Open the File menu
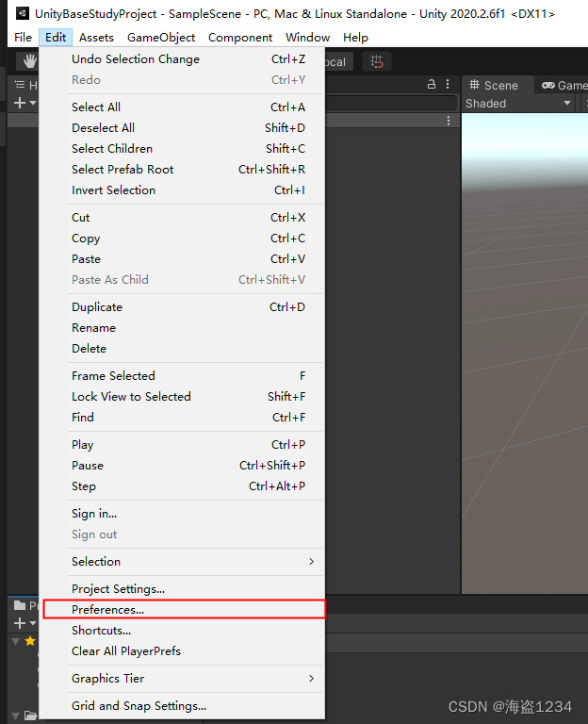588x724 pixels. pyautogui.click(x=23, y=38)
